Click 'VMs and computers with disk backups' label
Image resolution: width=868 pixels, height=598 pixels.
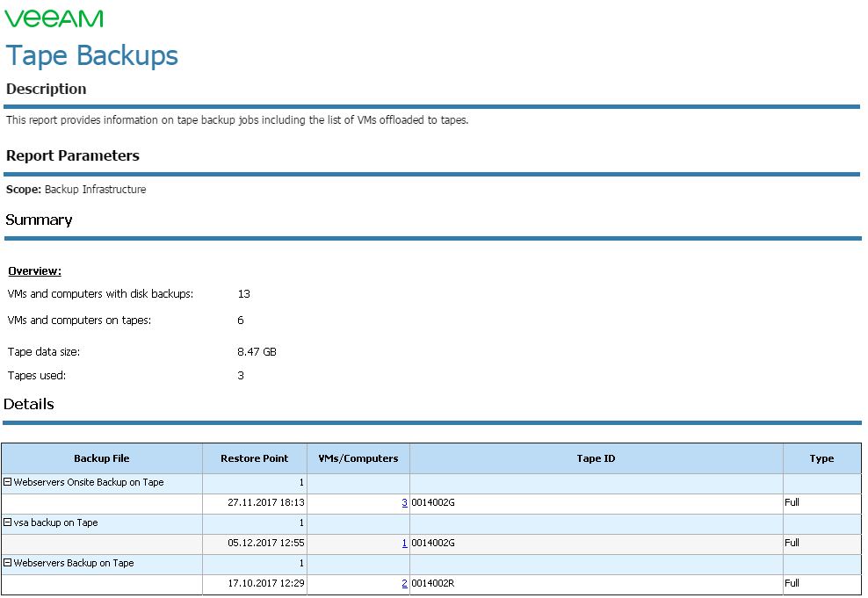coord(101,294)
